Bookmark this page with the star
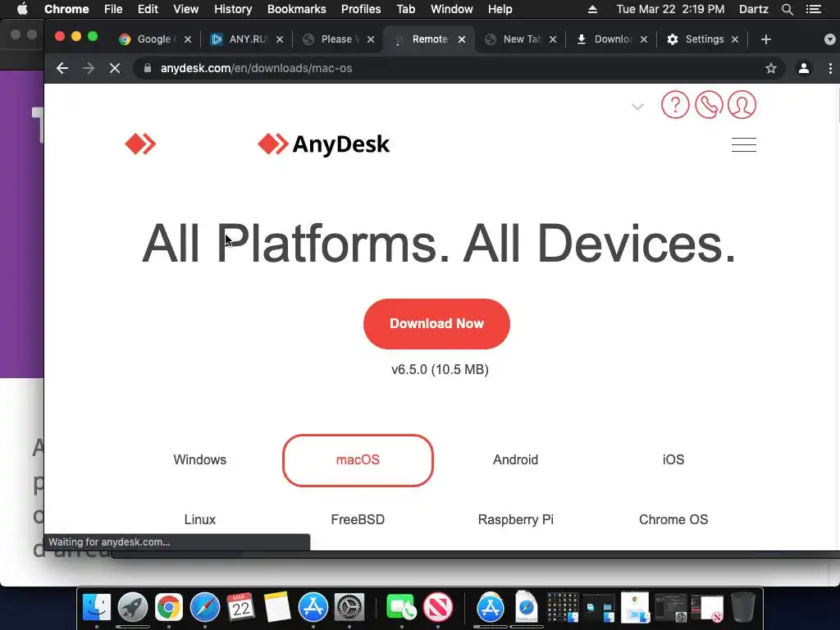Viewport: 840px width, 630px height. (x=771, y=68)
